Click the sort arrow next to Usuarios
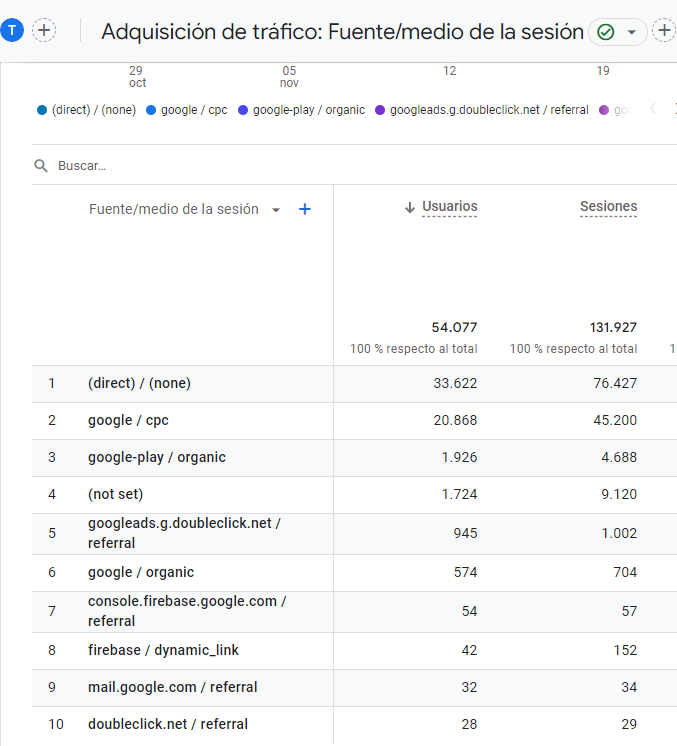 click(x=409, y=207)
